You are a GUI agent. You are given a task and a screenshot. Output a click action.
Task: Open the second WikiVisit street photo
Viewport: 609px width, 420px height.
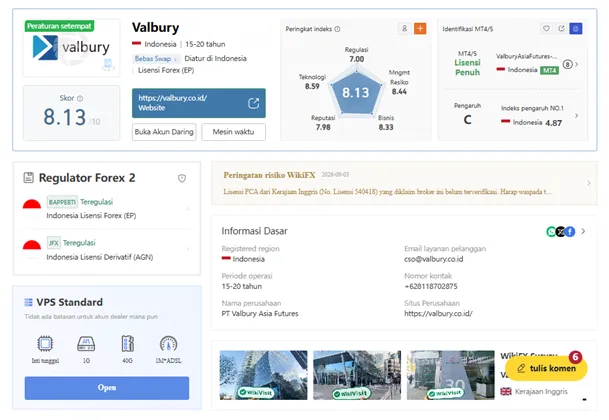(x=357, y=375)
